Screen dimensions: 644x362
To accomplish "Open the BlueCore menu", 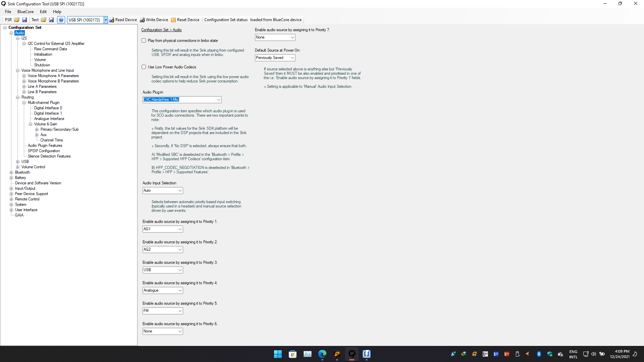I will [x=25, y=11].
